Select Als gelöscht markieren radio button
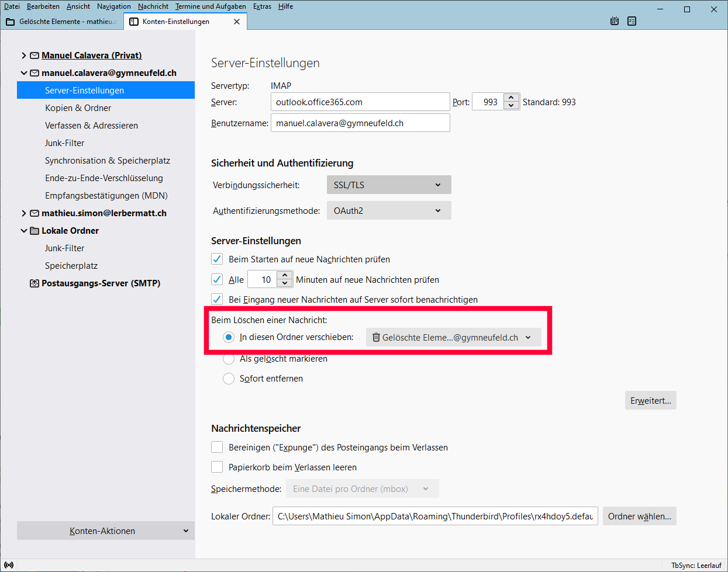Image resolution: width=728 pixels, height=572 pixels. pos(229,359)
